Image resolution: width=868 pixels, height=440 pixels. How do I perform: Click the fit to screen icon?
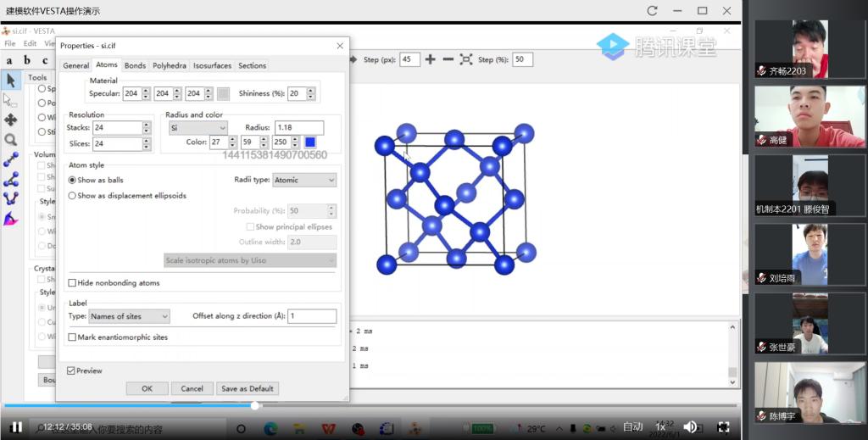pyautogui.click(x=466, y=59)
